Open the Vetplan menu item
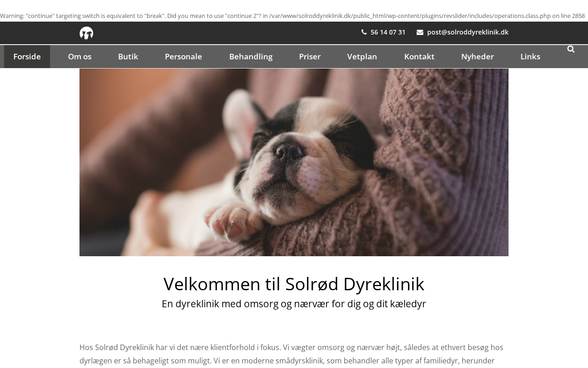Viewport: 588px width, 368px height. 362,57
